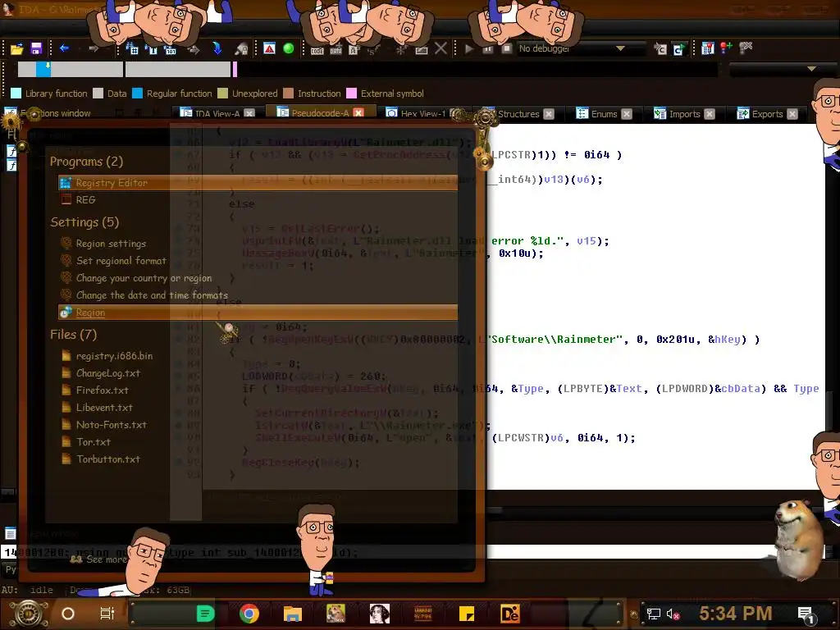Click the Regular function blue swatch
This screenshot has height=630, width=840.
pyautogui.click(x=137, y=94)
